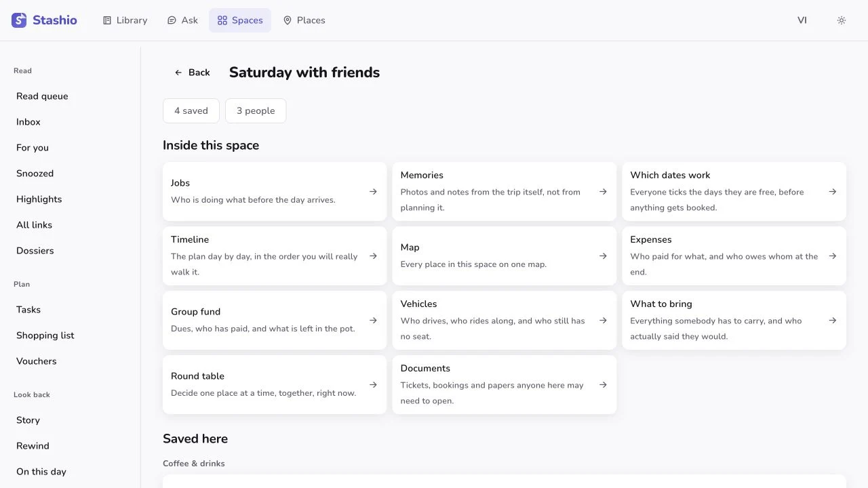The image size is (868, 488).
Task: Click the arrow on the Round table card
Action: pos(373,385)
